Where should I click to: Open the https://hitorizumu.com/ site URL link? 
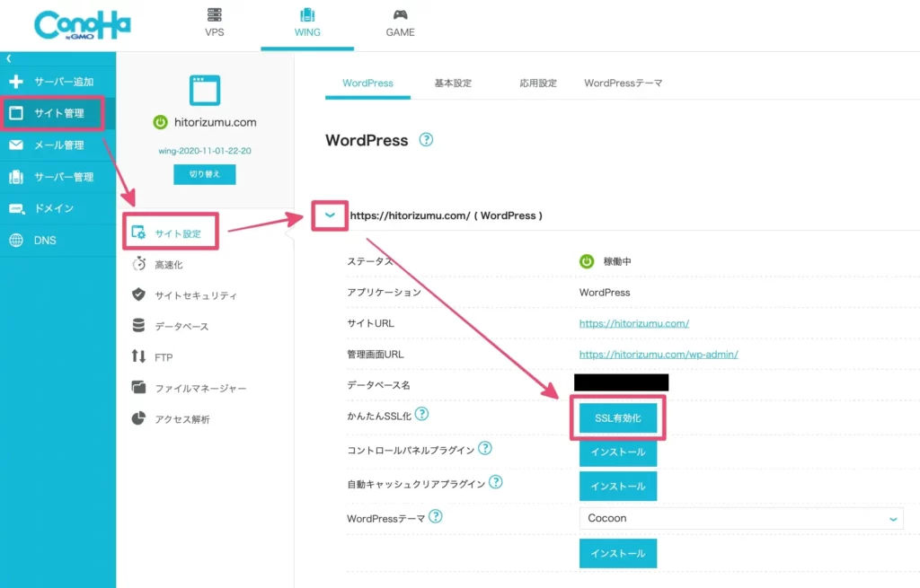pos(634,323)
